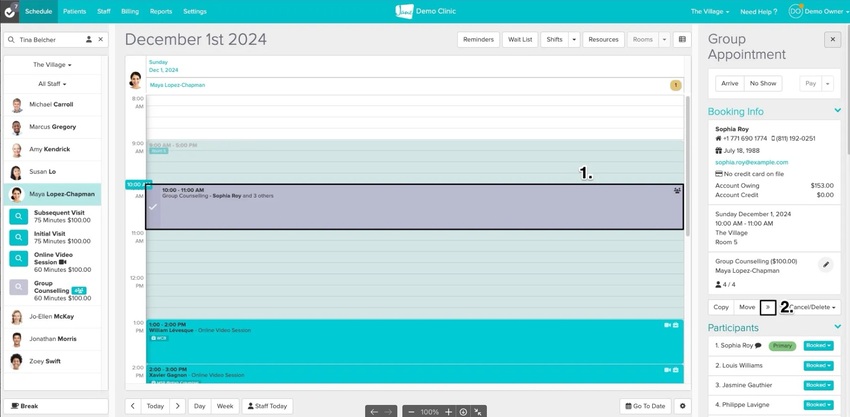Open the Rooms dropdown arrow
Viewport: 850px width, 417px height.
(x=664, y=40)
